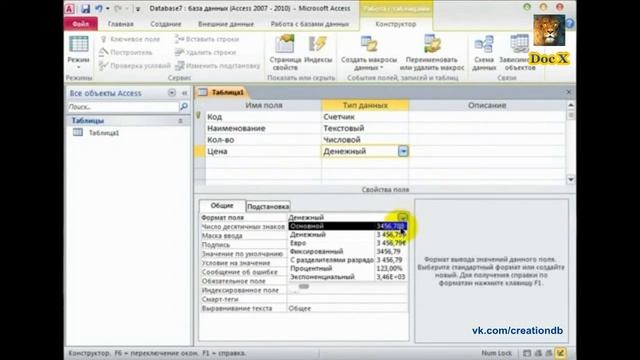Click the Выравнивание текста property value Общее

(x=348, y=308)
